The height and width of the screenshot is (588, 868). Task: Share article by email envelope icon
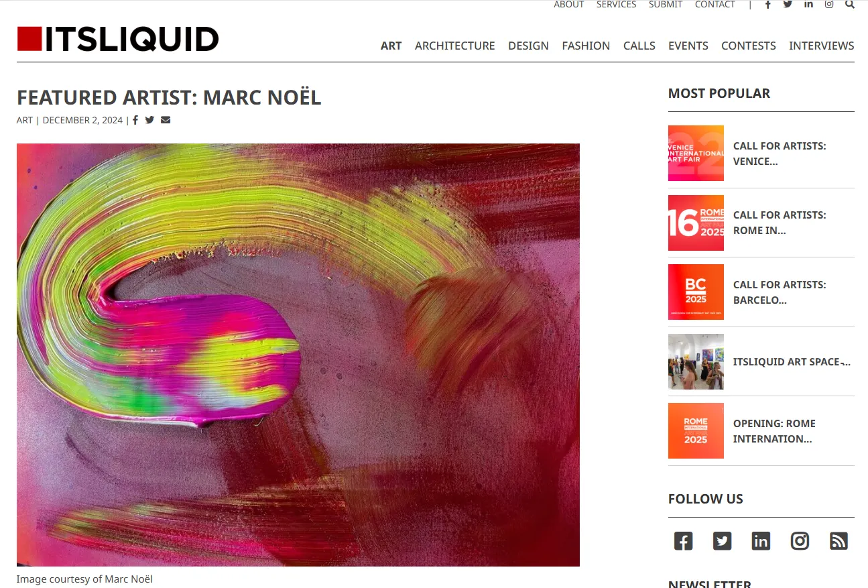[166, 120]
